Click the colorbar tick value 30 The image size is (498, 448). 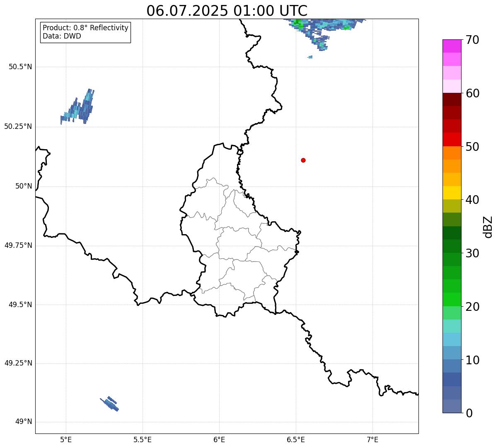pos(473,253)
